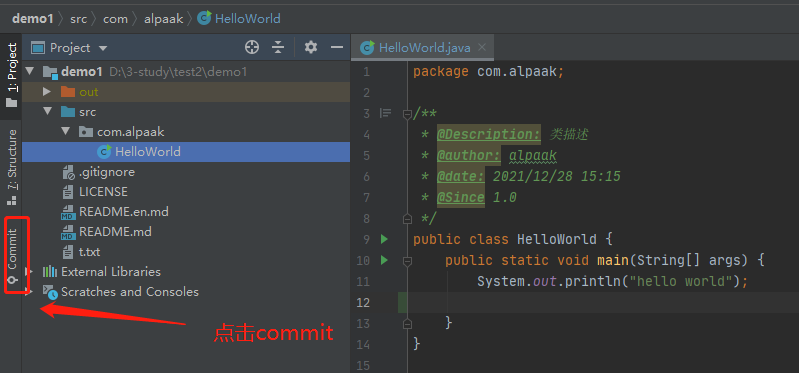Toggle rendered doc view icon on line 3
This screenshot has height=373, width=799.
(x=385, y=113)
